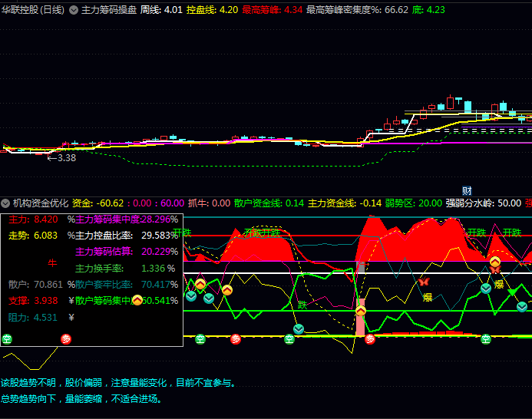
Task: Click yellow up-arrow overlapping 散户筹码集中度 label
Action: (137, 300)
